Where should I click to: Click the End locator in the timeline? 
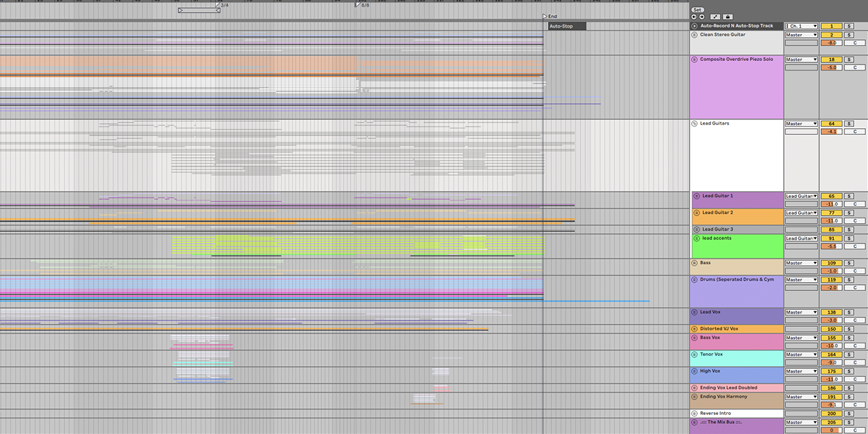point(551,16)
